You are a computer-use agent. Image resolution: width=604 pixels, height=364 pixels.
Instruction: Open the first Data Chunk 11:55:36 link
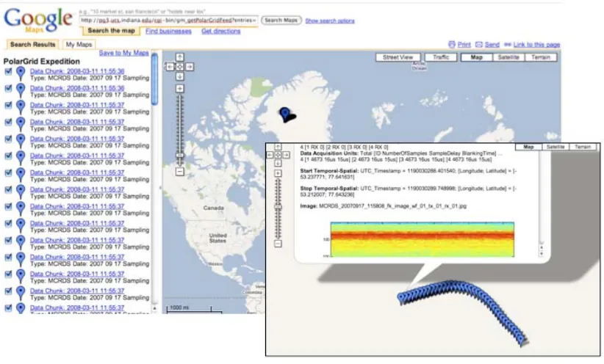[x=77, y=71]
